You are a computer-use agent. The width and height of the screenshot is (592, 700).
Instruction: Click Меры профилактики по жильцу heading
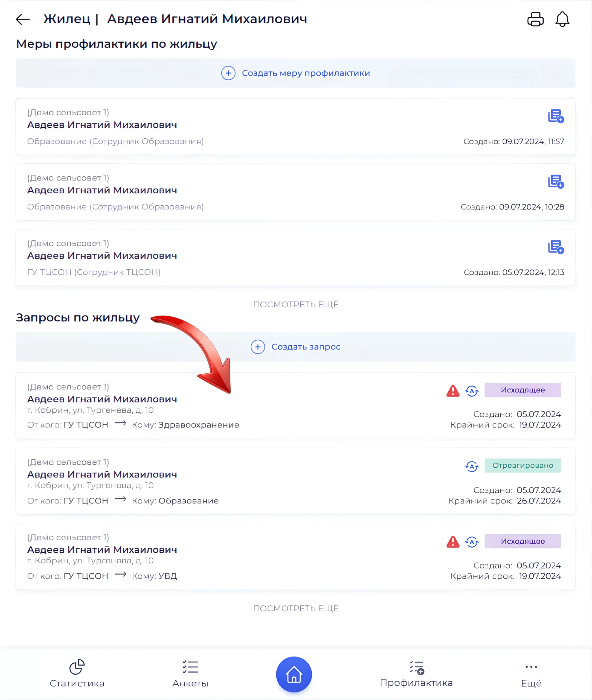tap(117, 44)
